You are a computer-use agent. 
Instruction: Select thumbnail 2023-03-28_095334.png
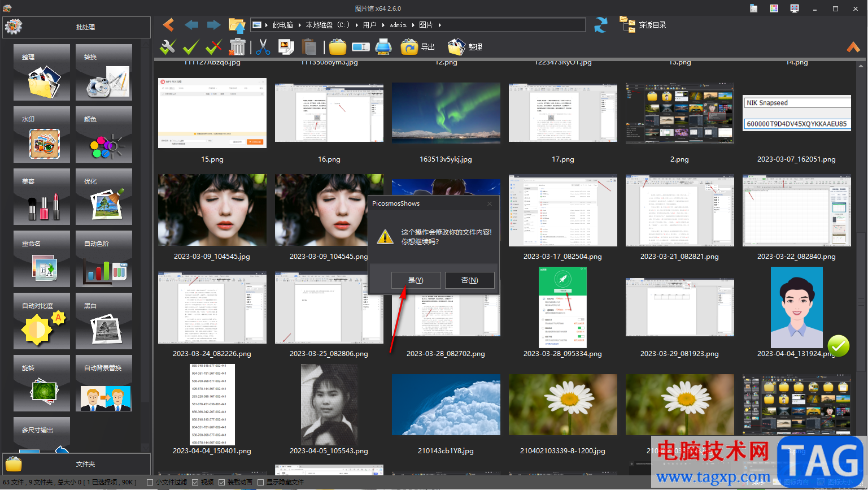coord(563,307)
